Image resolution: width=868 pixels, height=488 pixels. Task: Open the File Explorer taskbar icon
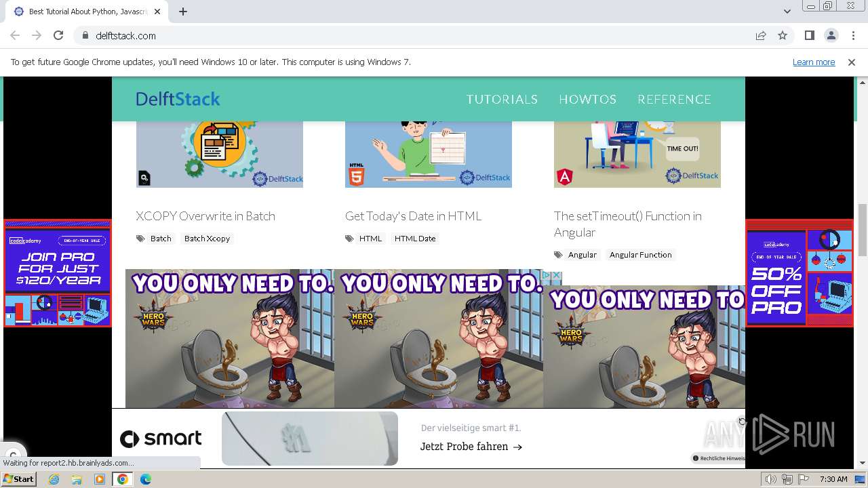pos(77,479)
